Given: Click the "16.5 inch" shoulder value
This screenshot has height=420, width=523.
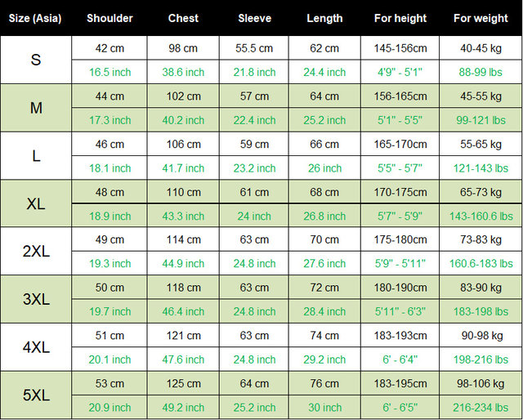Looking at the screenshot, I should click(110, 72).
